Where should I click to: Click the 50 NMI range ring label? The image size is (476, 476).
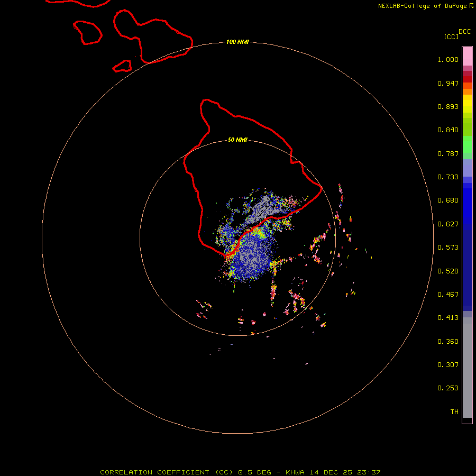coord(237,140)
